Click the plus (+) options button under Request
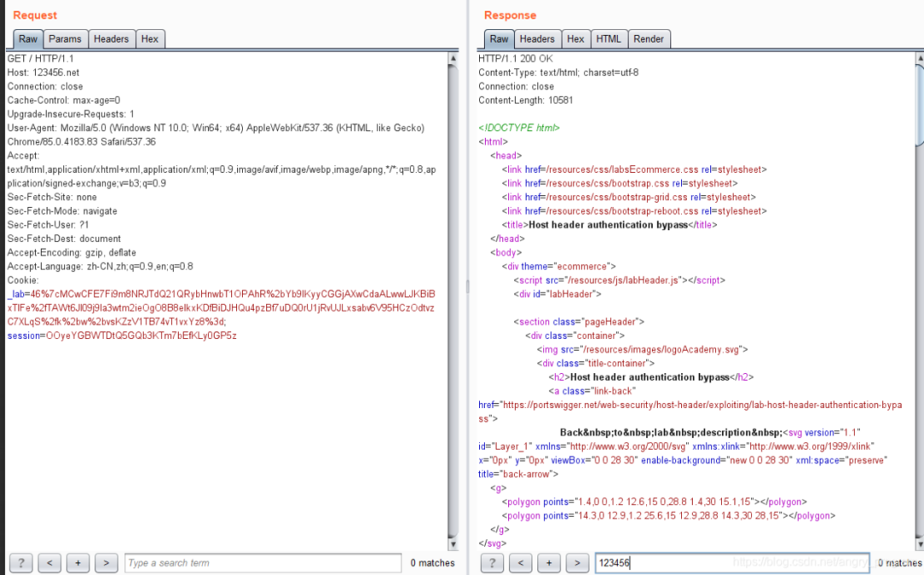The width and height of the screenshot is (924, 575). pos(78,563)
